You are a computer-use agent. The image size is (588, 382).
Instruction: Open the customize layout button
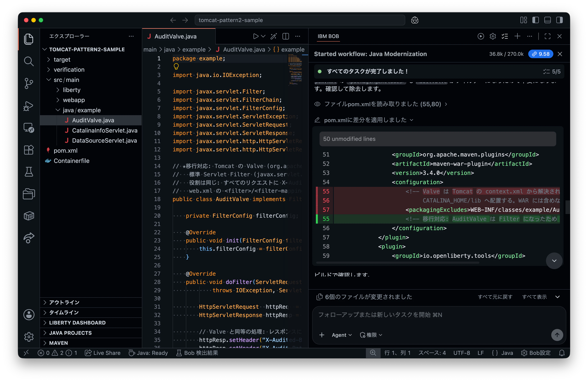pyautogui.click(x=523, y=20)
